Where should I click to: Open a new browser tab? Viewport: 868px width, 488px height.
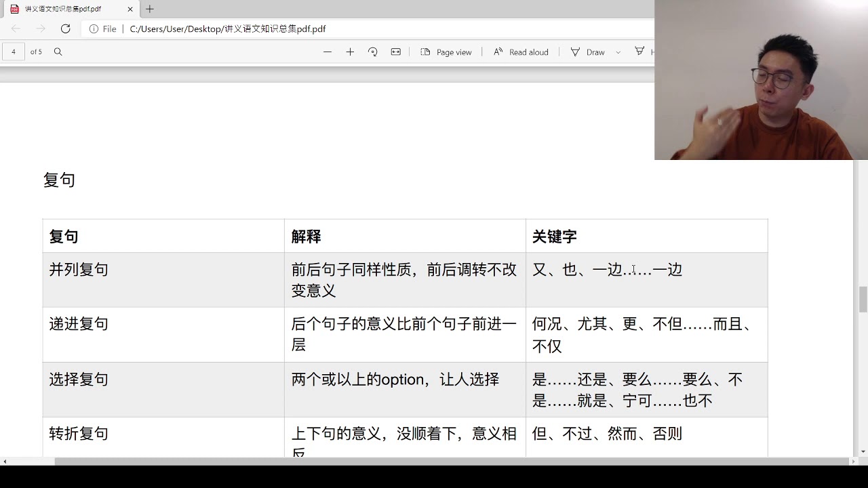click(x=150, y=9)
